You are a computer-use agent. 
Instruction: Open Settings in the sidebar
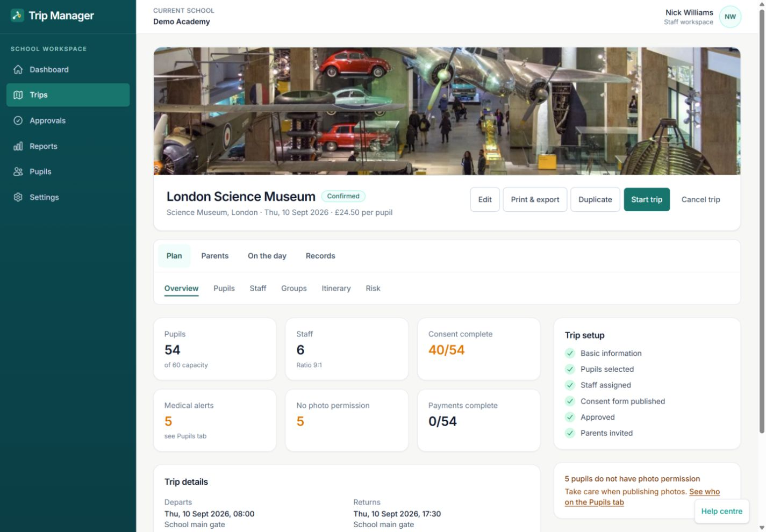point(68,197)
